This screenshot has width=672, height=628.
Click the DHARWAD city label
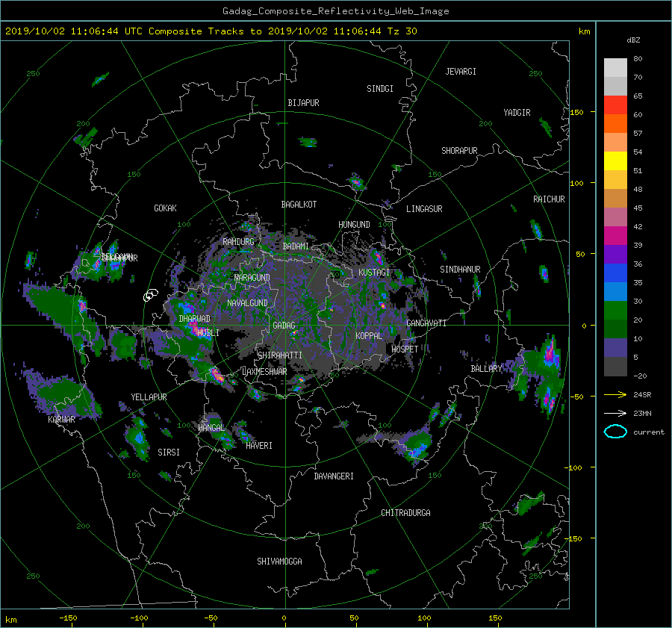coord(195,319)
